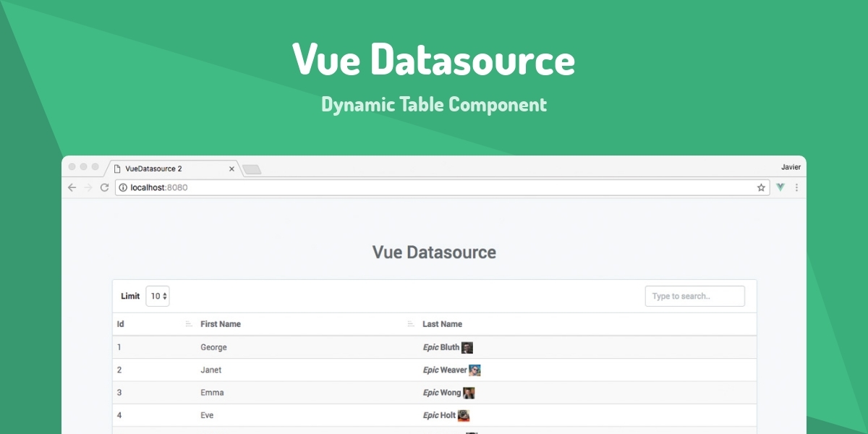The image size is (868, 434).
Task: Select the VueDatasource 2 tab
Action: [173, 169]
